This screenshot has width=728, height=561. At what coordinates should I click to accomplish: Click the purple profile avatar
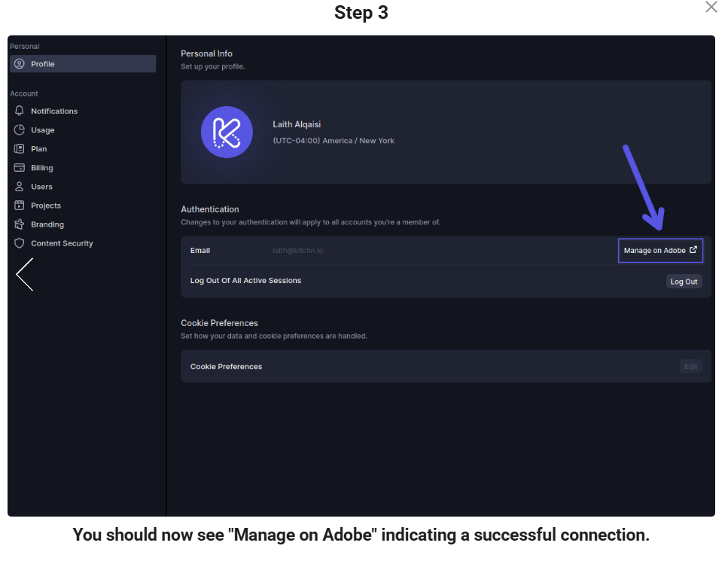[x=227, y=132]
